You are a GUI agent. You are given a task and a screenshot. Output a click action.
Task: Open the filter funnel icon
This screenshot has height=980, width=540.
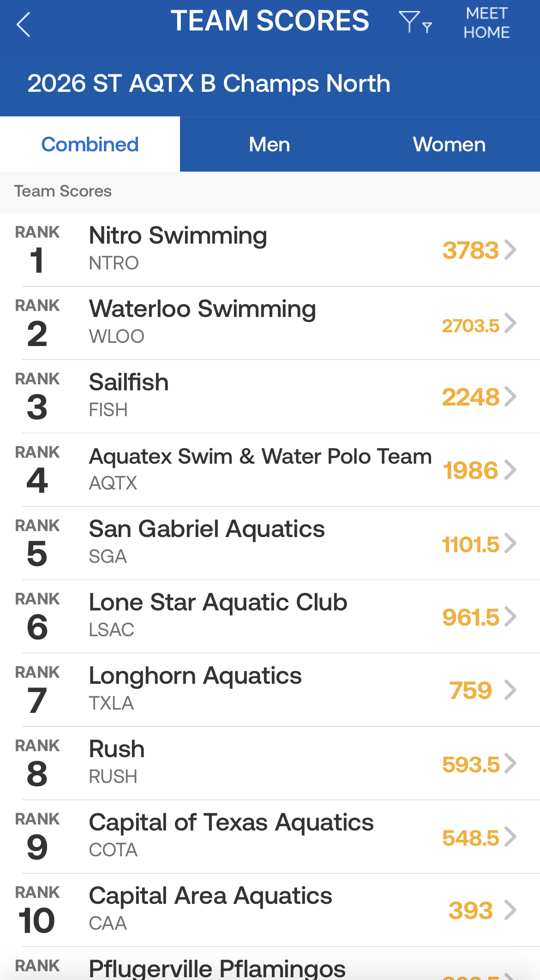414,23
